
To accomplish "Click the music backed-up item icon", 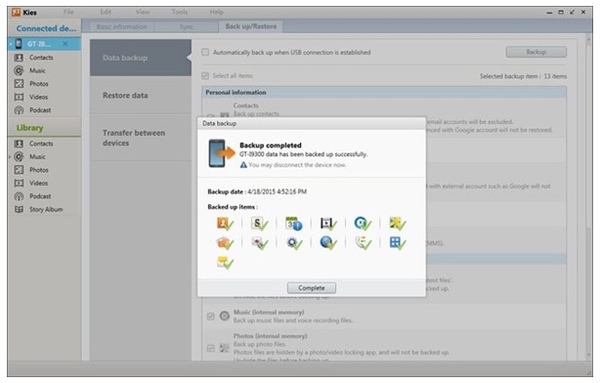I will coord(362,223).
